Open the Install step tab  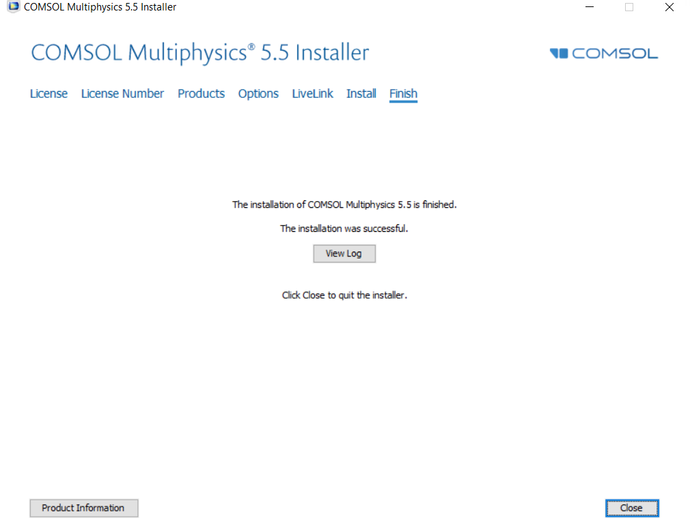click(361, 94)
